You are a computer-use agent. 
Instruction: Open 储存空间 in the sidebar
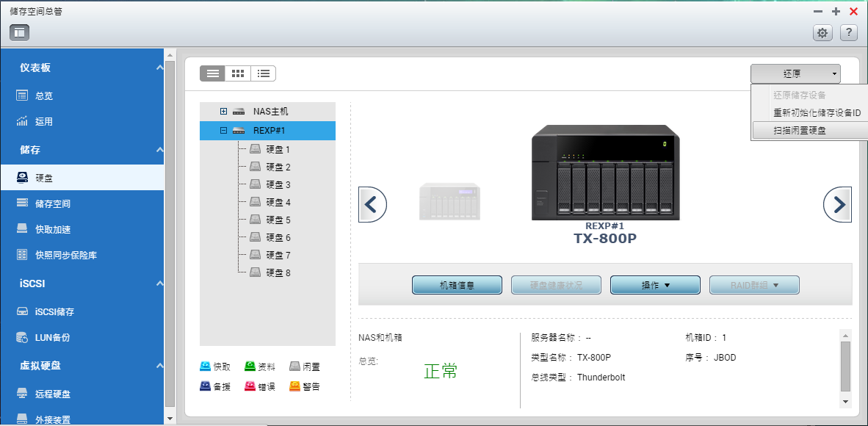(x=53, y=204)
